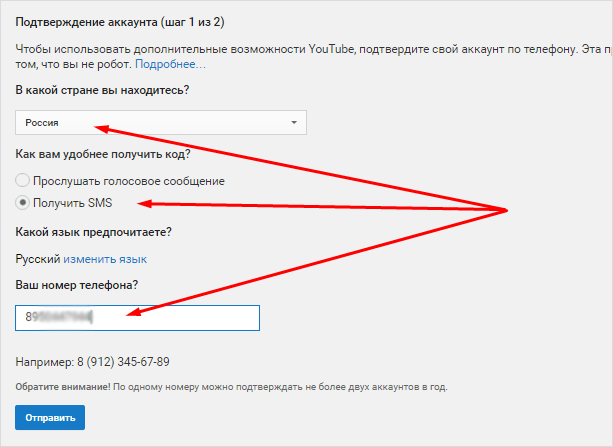Click the example number 8 (912) 345-67-89

pyautogui.click(x=123, y=362)
